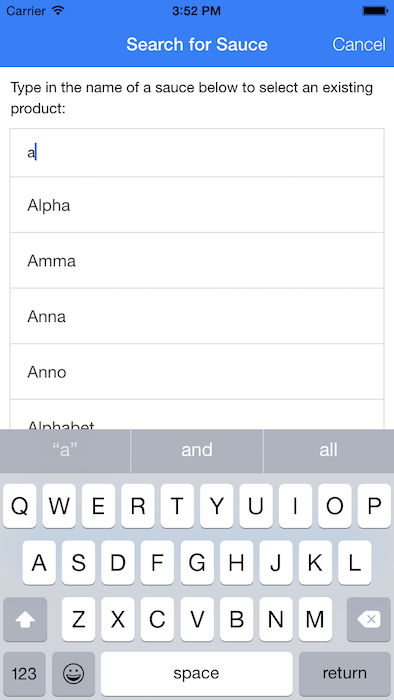The width and height of the screenshot is (394, 700).
Task: Tap the Shift key arrow icon
Action: (25, 619)
